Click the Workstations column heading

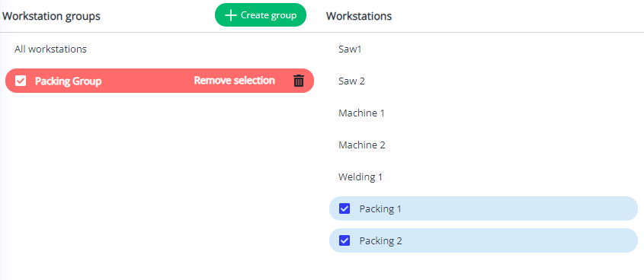358,16
